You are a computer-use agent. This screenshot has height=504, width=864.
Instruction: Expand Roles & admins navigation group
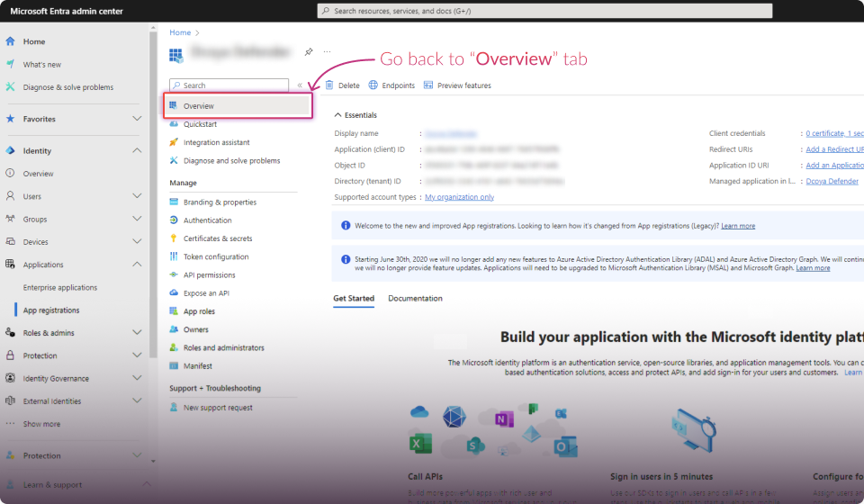[x=137, y=333]
